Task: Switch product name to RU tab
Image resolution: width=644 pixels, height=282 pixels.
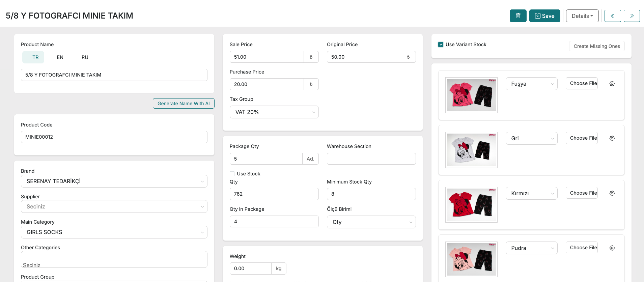Action: click(x=85, y=57)
